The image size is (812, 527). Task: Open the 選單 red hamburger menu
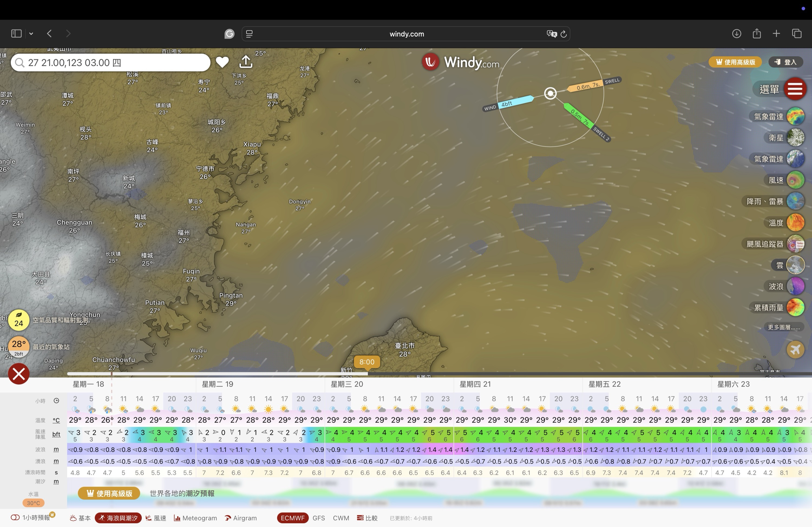(x=795, y=89)
